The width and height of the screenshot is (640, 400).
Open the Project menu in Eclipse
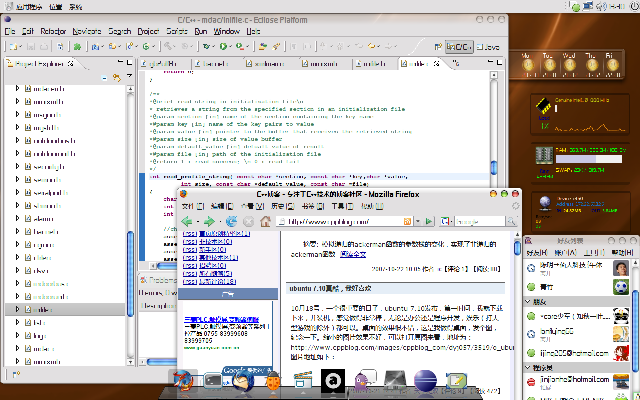[150, 31]
